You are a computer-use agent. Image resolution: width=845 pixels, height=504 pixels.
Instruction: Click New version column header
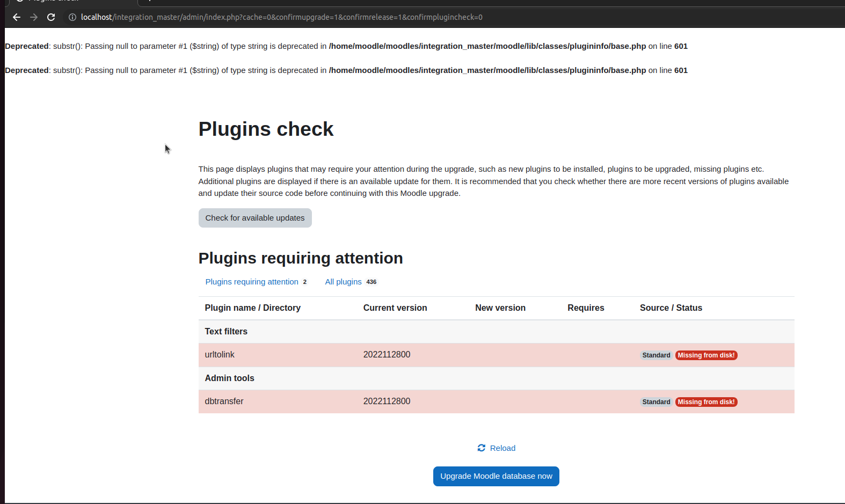(x=500, y=308)
